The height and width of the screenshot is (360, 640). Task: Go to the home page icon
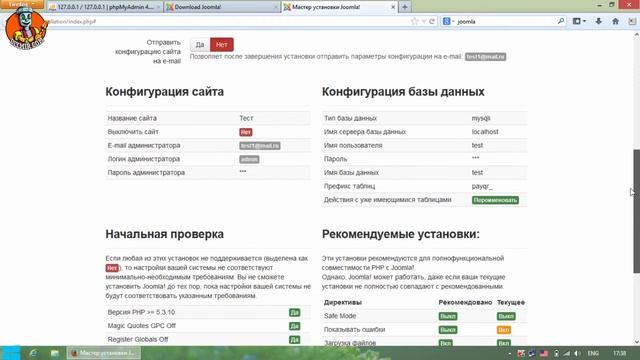615,21
